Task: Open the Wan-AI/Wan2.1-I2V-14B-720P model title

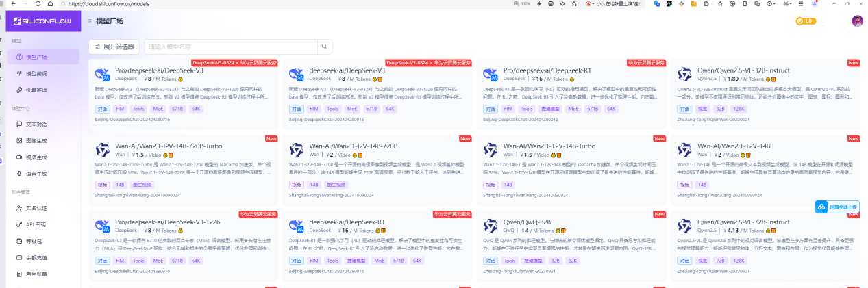Action: coord(354,146)
